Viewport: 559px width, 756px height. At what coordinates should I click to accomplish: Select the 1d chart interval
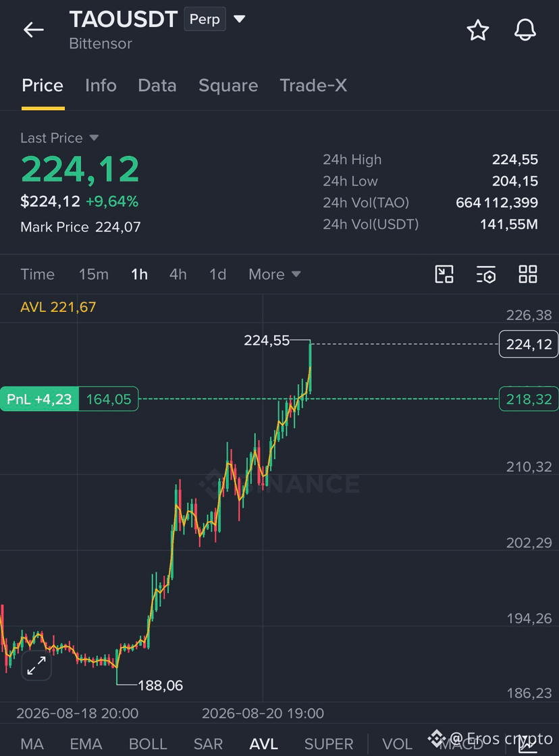(217, 274)
